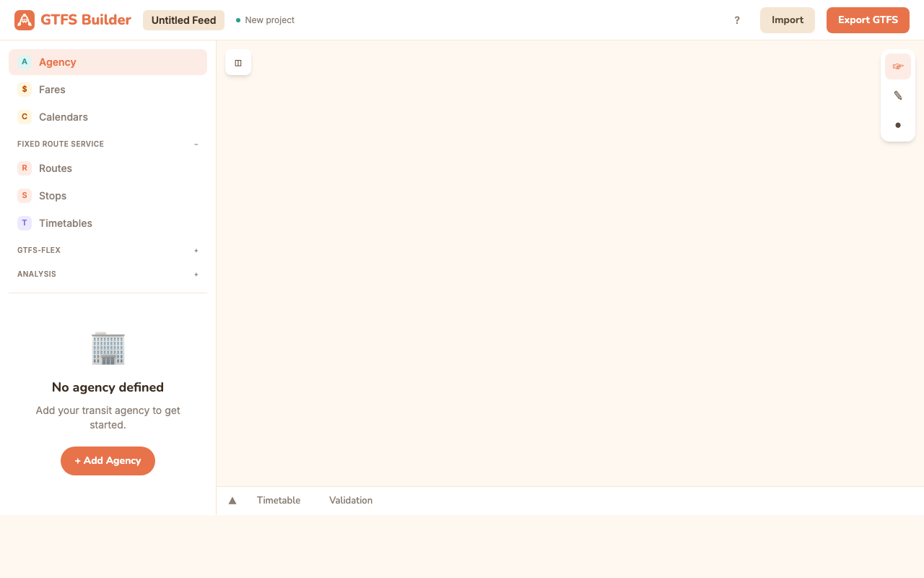Click the Add Agency button
924x578 pixels.
tap(108, 461)
